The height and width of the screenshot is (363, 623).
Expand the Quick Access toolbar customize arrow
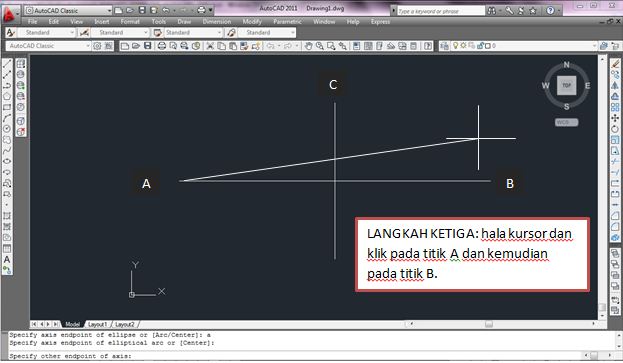[211, 10]
